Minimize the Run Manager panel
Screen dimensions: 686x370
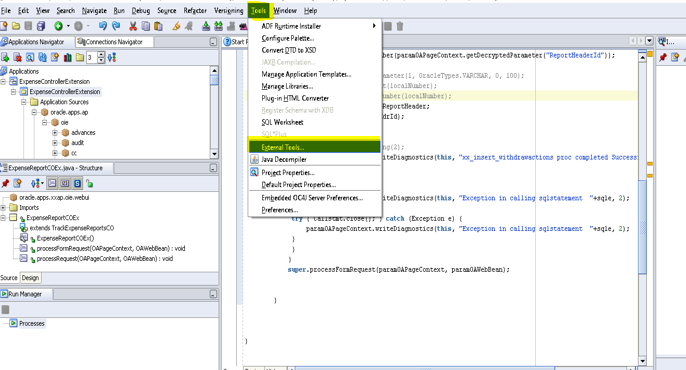point(213,294)
